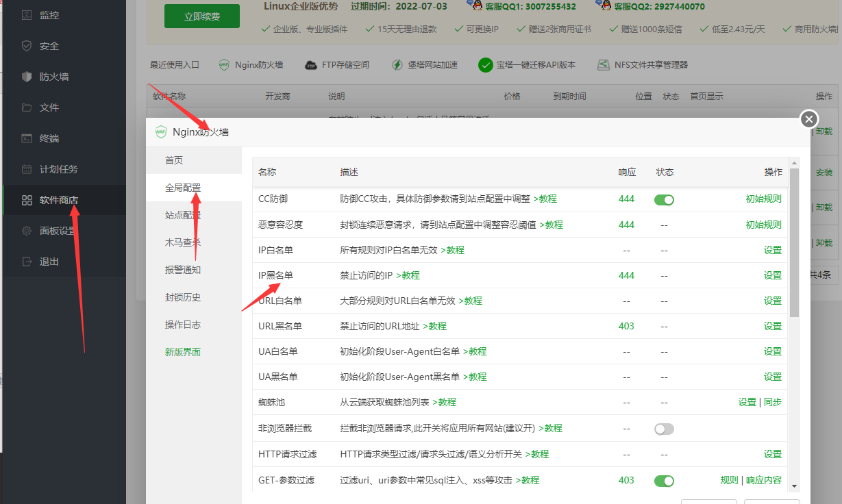Click the 防火墙 shield icon in sidebar
This screenshot has width=842, height=504.
tap(27, 77)
